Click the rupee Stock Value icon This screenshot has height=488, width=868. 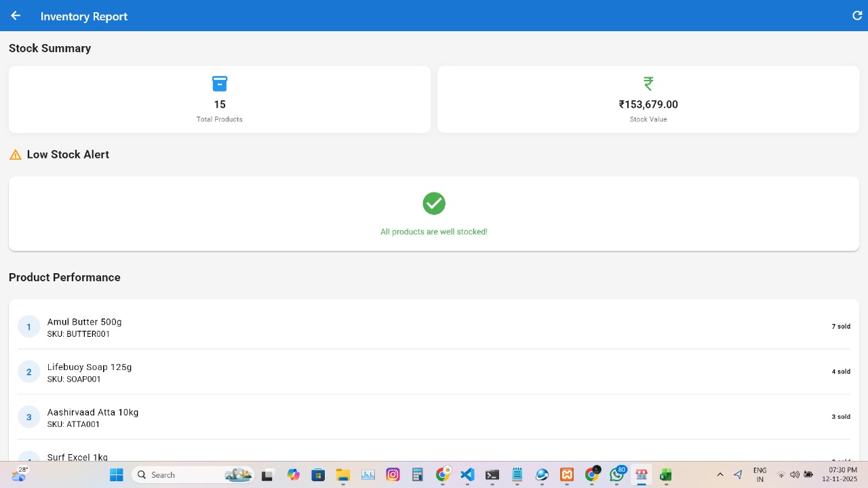pos(648,83)
